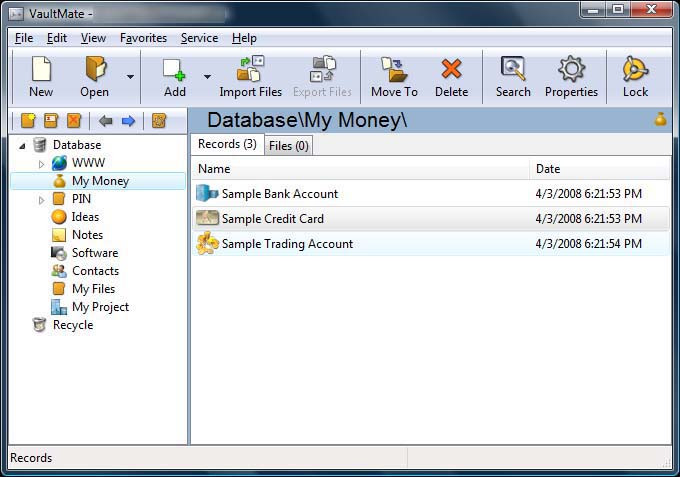Click the gray back arrow in the folder toolbar
Screen dimensions: 680x477
[x=105, y=121]
